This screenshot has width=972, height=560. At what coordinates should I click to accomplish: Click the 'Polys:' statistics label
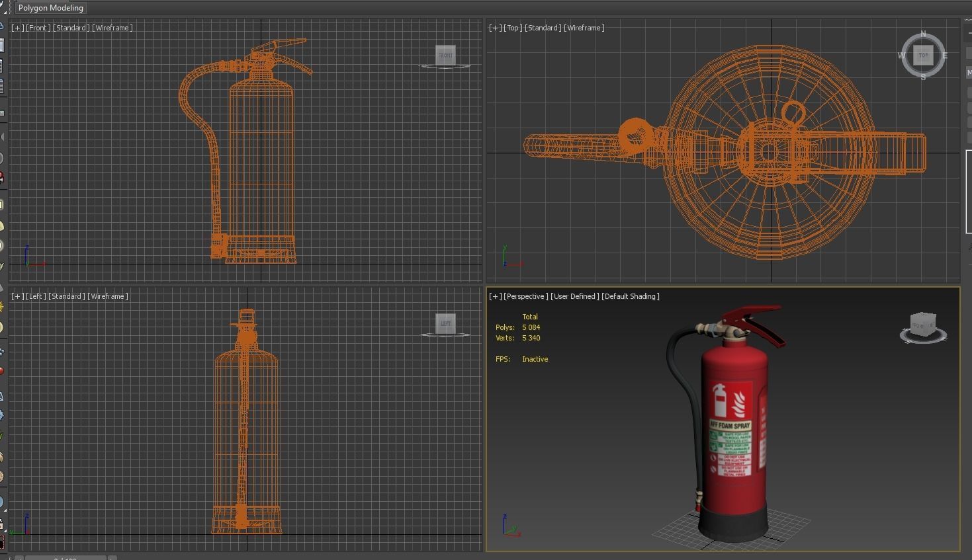coord(505,327)
